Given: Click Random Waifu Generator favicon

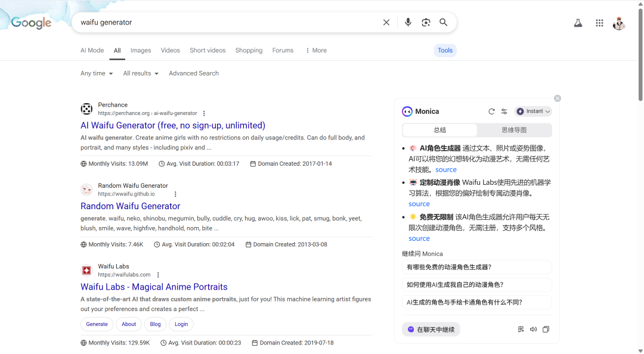Looking at the screenshot, I should point(86,190).
